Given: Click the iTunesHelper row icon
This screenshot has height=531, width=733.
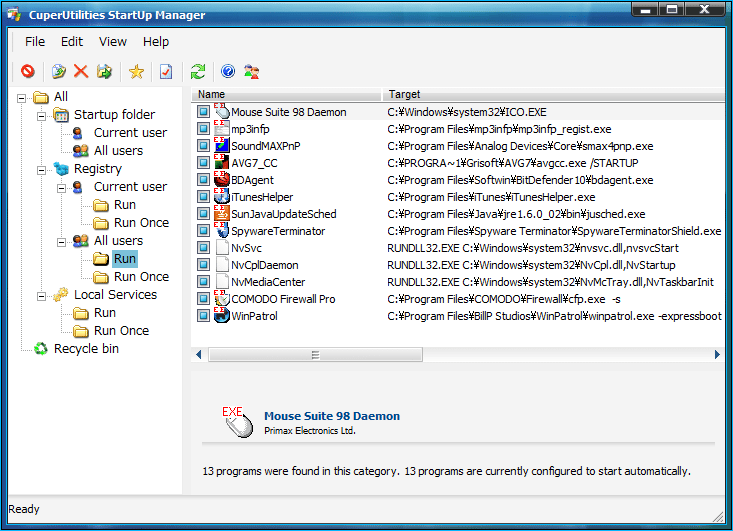Looking at the screenshot, I should (222, 196).
